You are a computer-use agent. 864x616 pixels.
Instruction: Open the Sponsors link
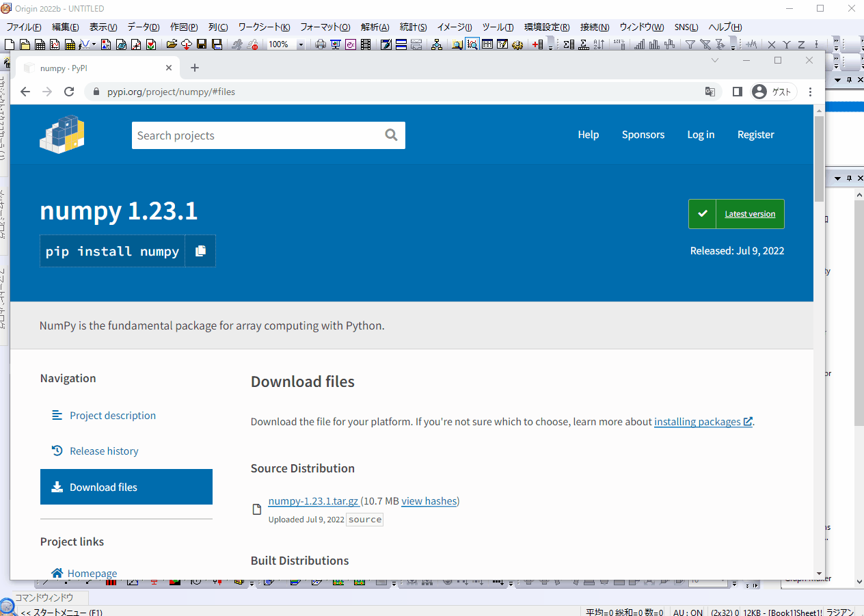[x=643, y=135]
